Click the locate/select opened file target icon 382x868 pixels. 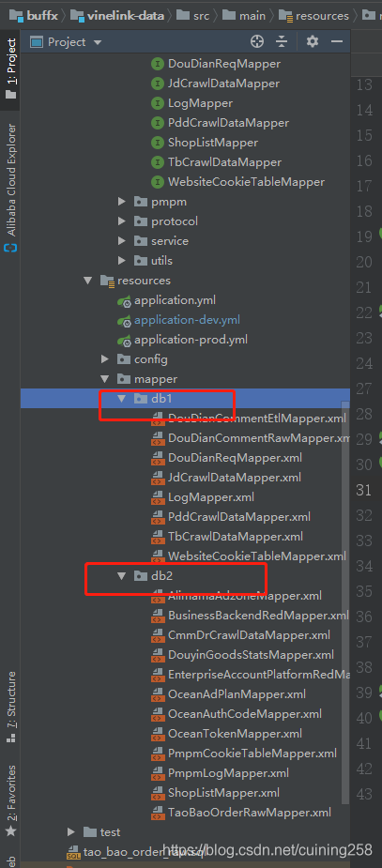(x=256, y=41)
